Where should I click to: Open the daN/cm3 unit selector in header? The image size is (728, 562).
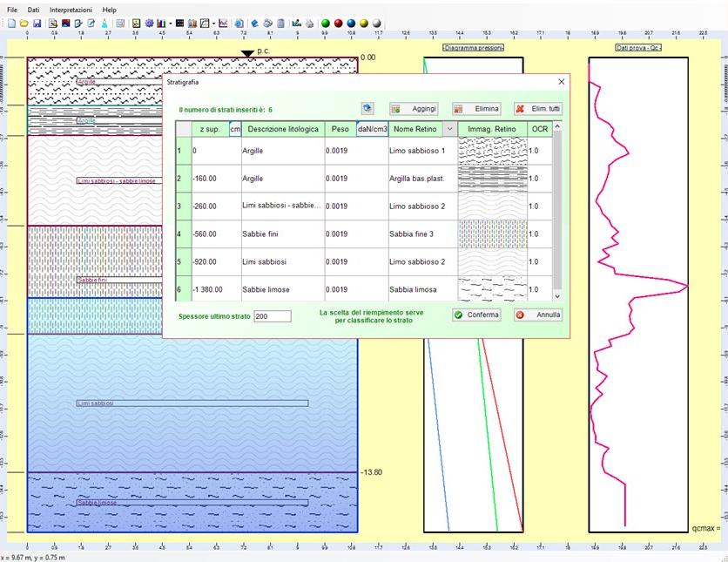[x=372, y=130]
